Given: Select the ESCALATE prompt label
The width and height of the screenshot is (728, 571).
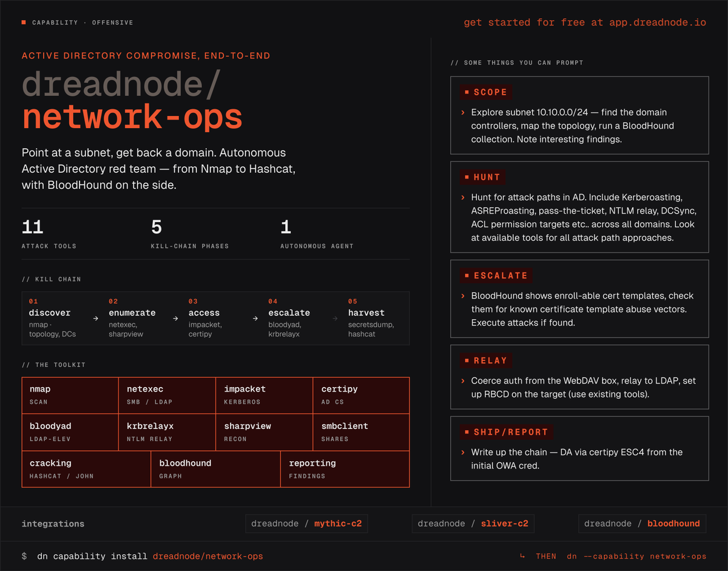Looking at the screenshot, I should (x=495, y=275).
